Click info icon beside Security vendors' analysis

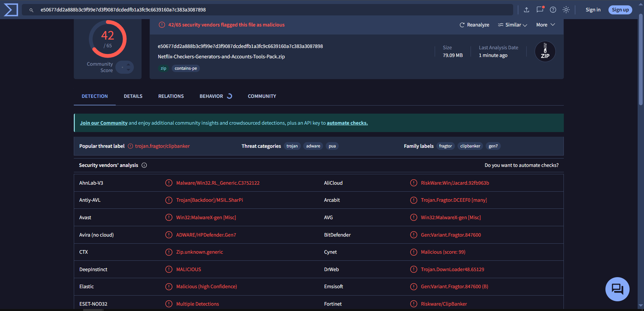click(x=144, y=165)
